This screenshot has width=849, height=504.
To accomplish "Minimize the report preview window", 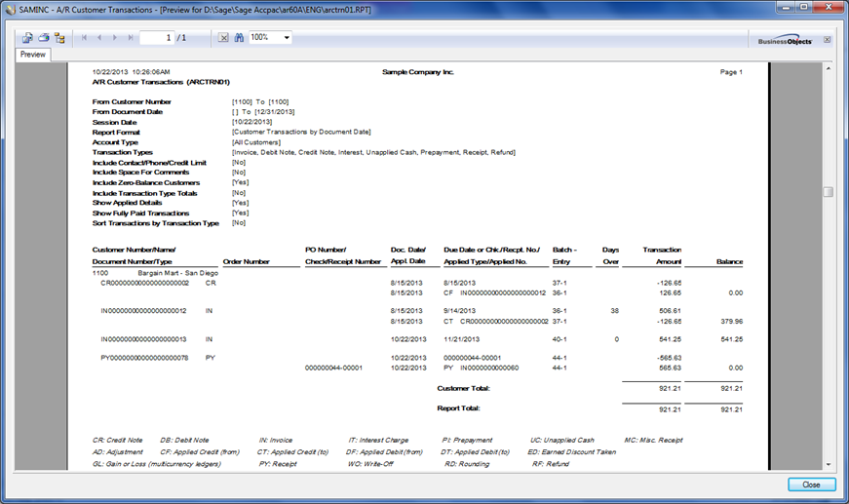I will (787, 7).
